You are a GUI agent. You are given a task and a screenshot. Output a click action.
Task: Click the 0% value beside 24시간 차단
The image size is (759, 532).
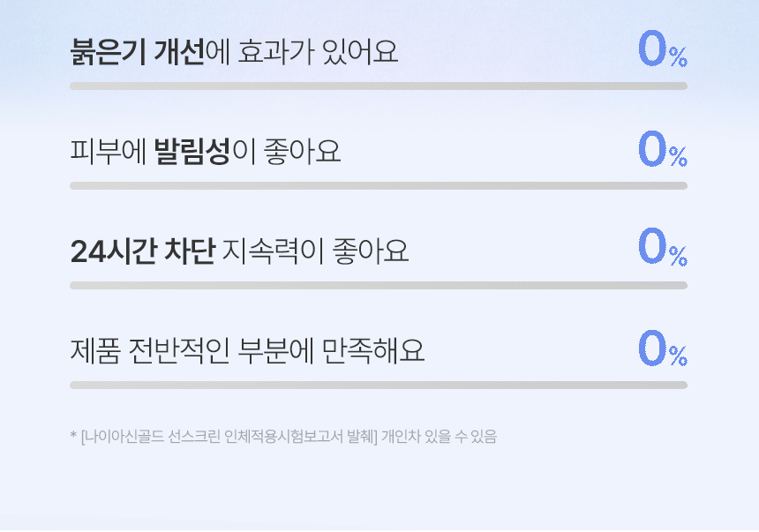click(663, 249)
